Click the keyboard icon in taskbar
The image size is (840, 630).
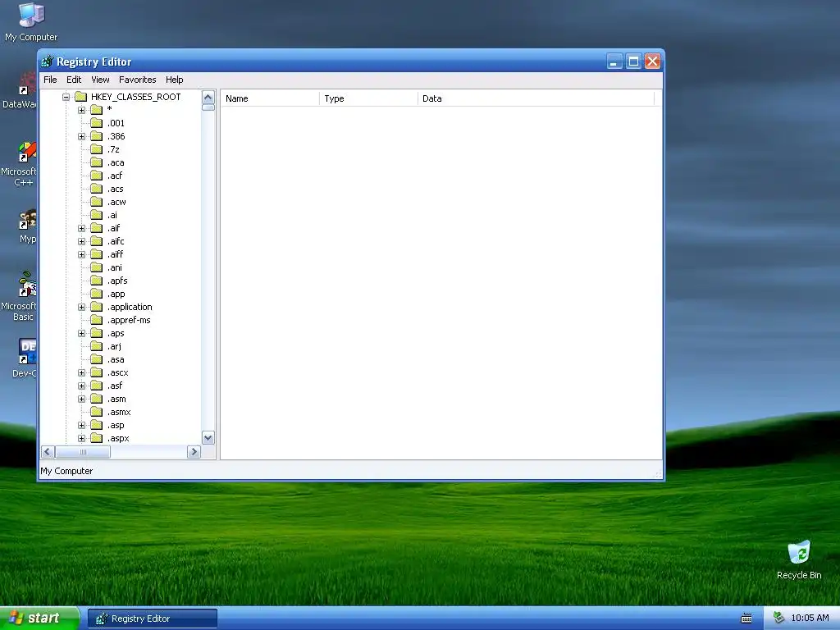(x=746, y=619)
